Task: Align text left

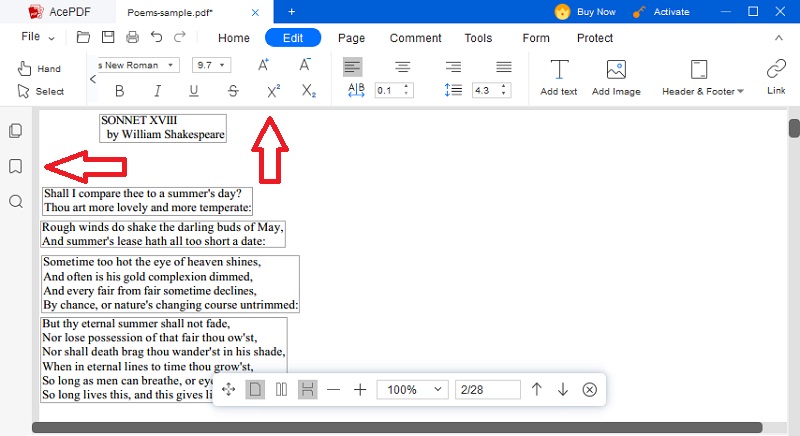Action: [352, 66]
